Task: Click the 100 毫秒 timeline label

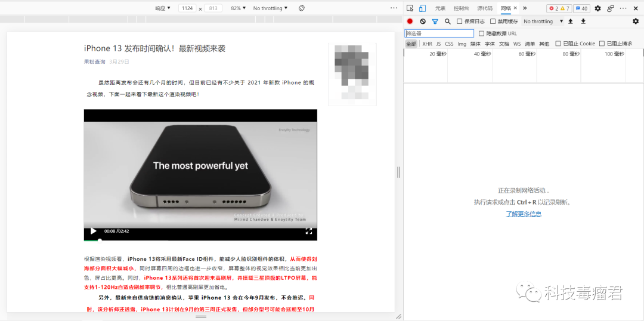Action: click(x=614, y=54)
